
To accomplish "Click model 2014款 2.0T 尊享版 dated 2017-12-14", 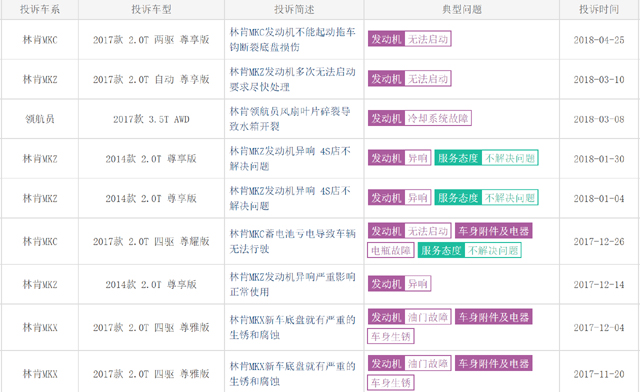I will (151, 284).
